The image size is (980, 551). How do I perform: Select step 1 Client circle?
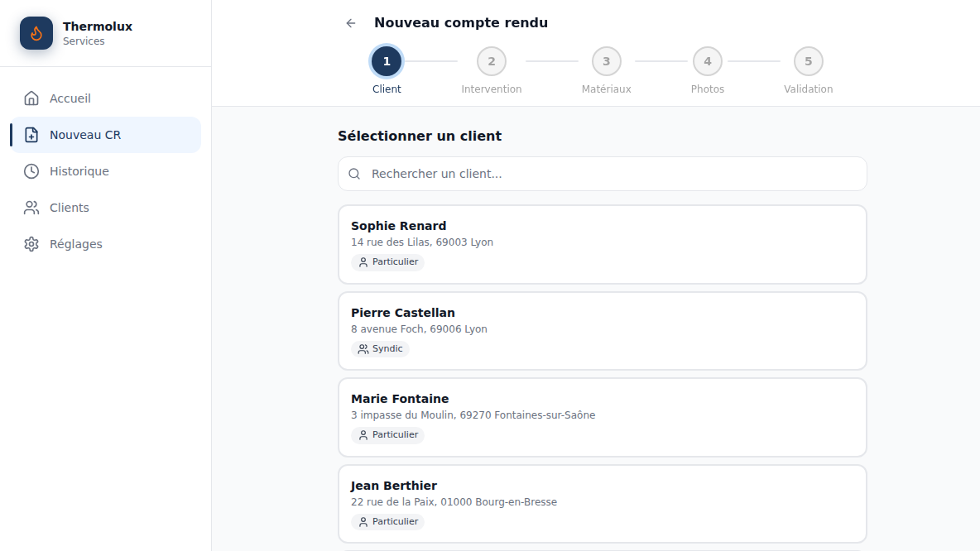(x=387, y=61)
